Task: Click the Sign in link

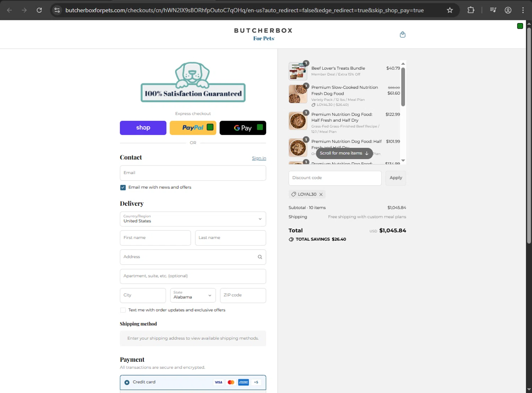Action: point(259,158)
